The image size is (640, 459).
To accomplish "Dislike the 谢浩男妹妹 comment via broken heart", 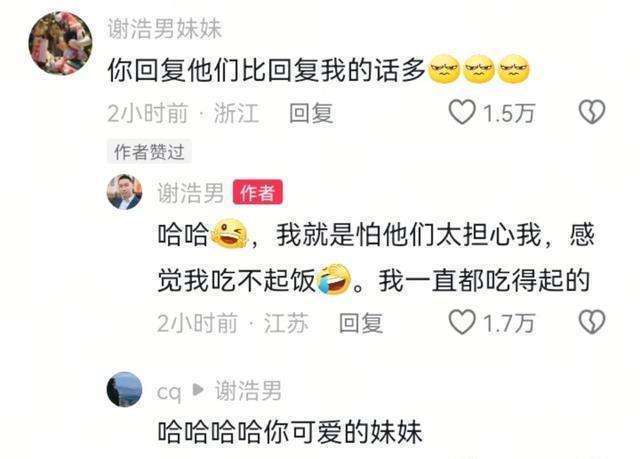I will (592, 112).
